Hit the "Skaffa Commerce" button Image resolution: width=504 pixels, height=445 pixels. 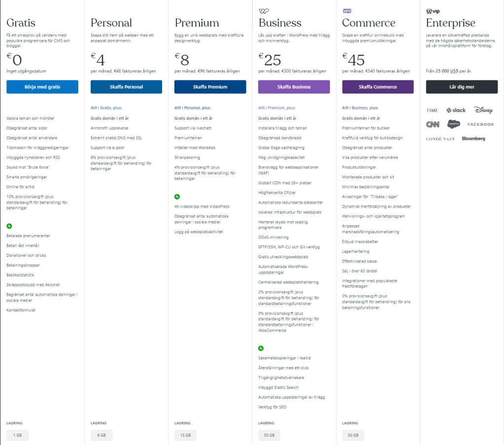coord(378,87)
